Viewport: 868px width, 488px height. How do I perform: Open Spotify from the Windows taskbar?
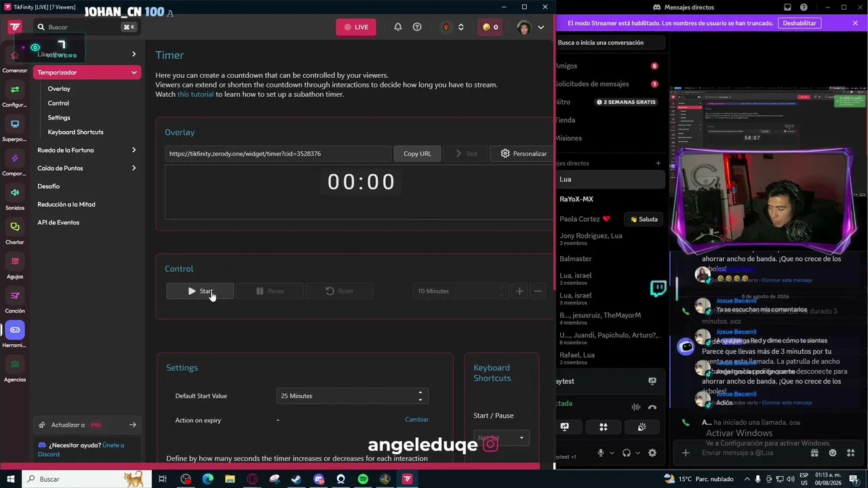point(363,479)
